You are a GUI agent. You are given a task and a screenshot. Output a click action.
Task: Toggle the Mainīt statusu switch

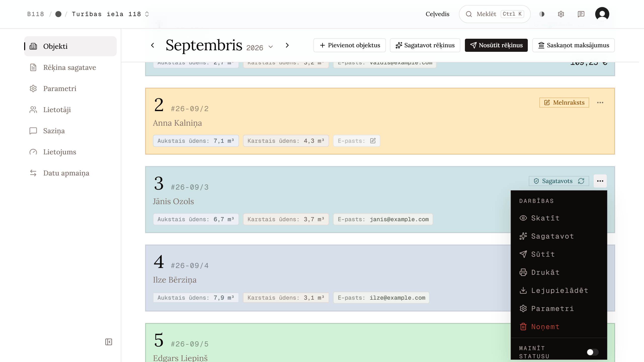tap(592, 352)
